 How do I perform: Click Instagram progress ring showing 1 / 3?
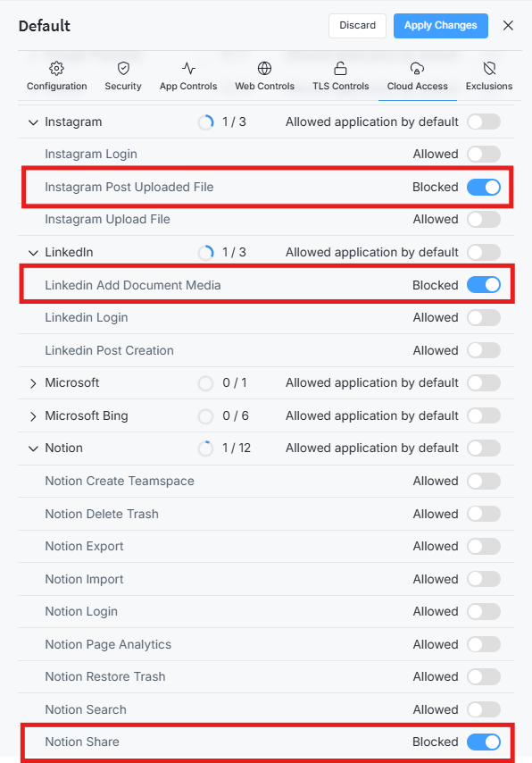(x=205, y=122)
